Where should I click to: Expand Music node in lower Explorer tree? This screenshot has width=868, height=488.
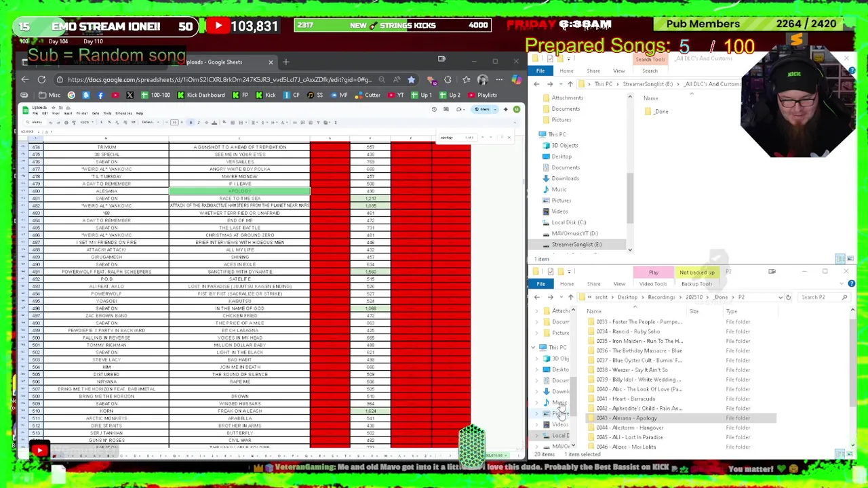pos(538,403)
